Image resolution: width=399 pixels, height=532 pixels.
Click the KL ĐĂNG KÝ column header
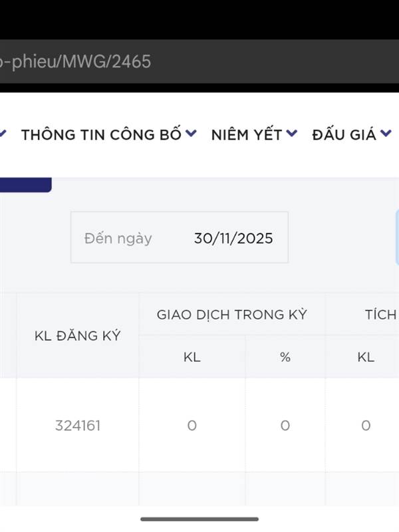[77, 336]
